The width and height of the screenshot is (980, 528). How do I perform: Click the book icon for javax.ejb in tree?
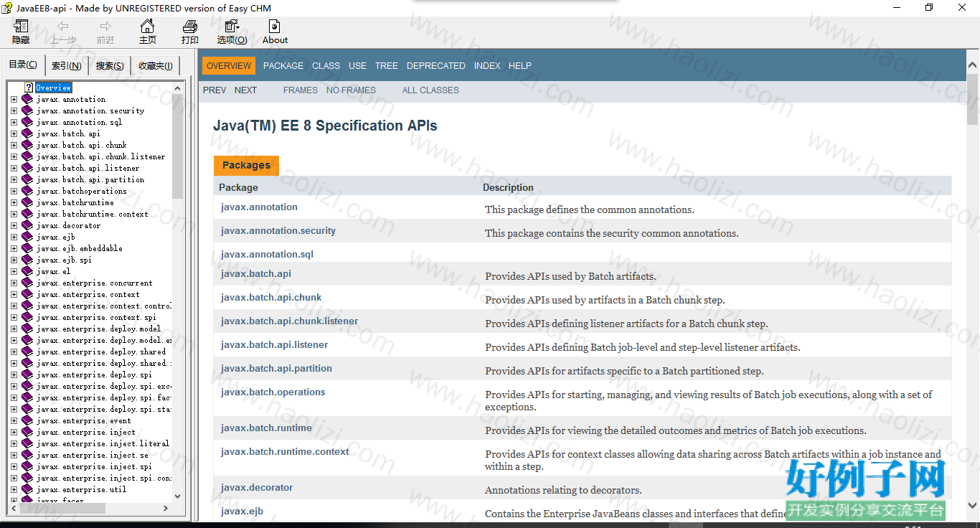(27, 237)
